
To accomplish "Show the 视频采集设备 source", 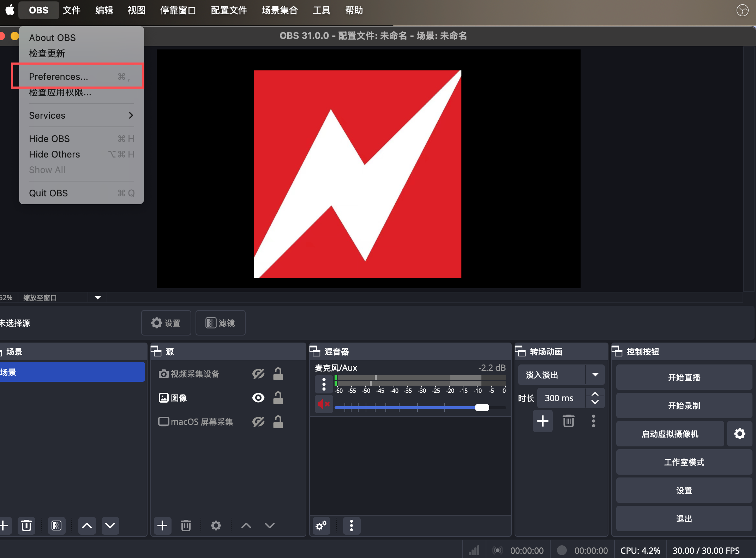I will (x=258, y=374).
